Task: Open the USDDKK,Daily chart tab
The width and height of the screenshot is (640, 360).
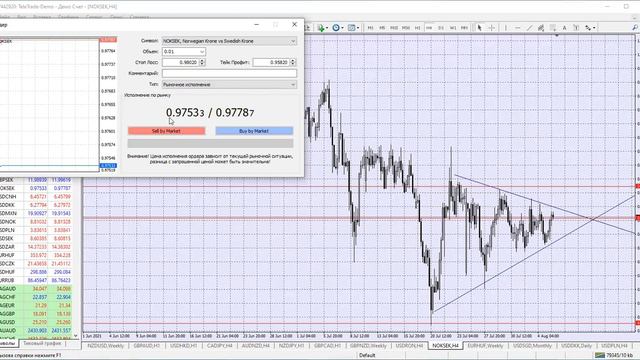Action: click(x=577, y=346)
